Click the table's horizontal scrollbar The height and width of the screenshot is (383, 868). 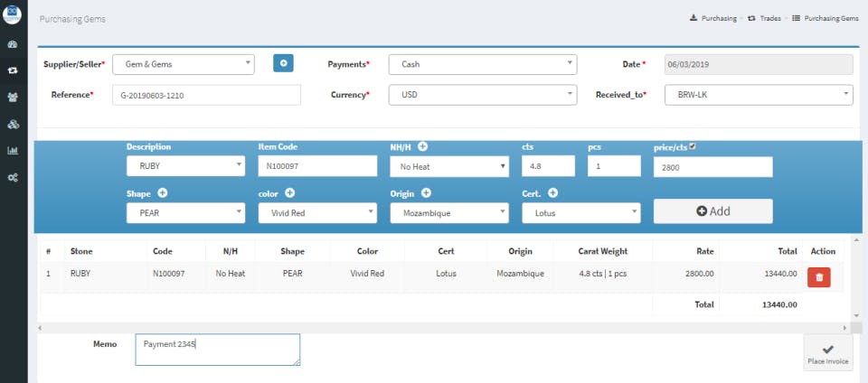pos(443,328)
